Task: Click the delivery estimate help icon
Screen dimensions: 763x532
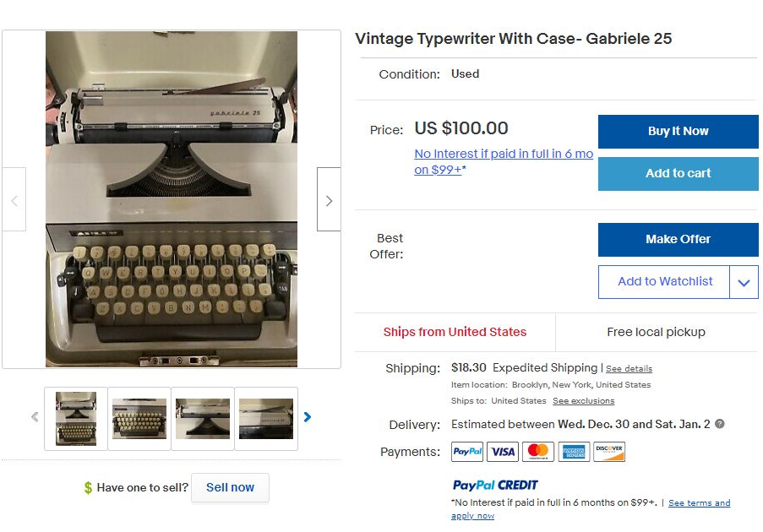Action: [720, 424]
